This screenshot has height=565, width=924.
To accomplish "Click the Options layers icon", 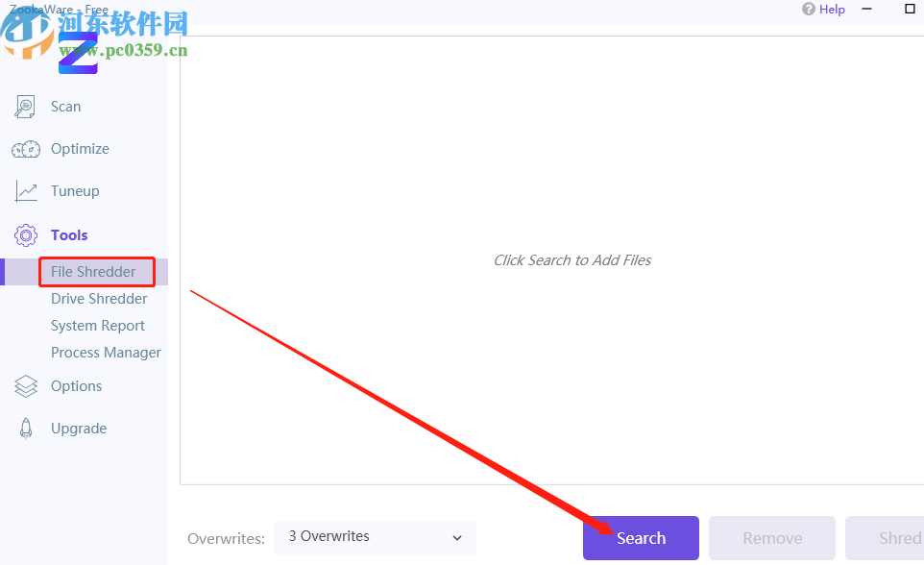I will pyautogui.click(x=26, y=386).
